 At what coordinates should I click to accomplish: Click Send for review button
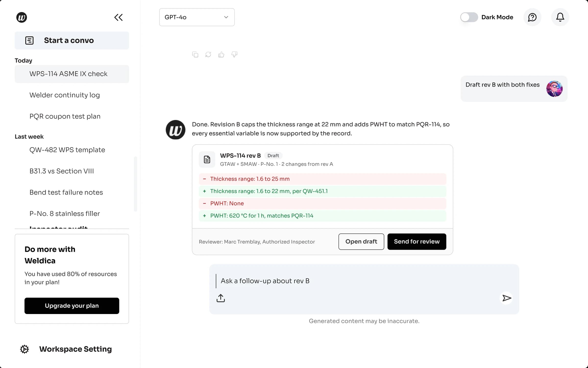(x=417, y=242)
